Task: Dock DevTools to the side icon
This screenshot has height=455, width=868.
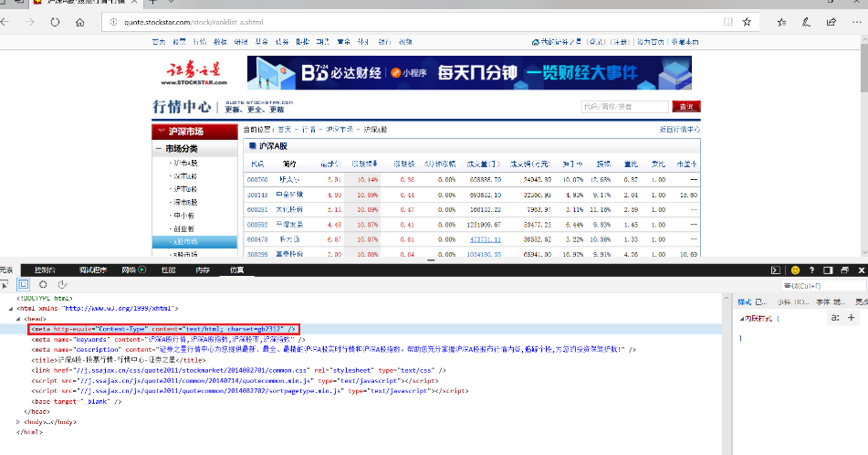Action: (828, 270)
